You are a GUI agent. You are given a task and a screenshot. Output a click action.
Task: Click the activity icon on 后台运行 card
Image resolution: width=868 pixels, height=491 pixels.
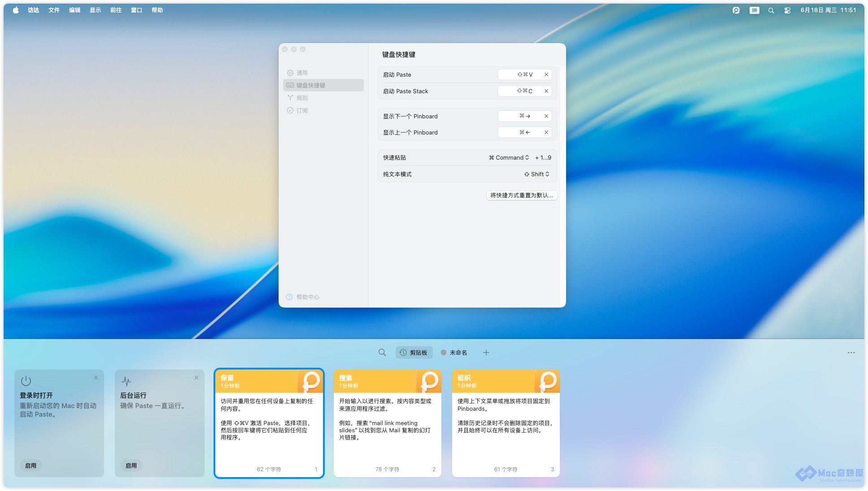point(126,381)
